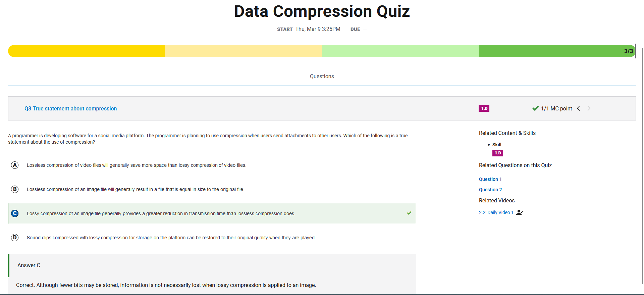Click the 1.D badge under Skill

pos(497,153)
